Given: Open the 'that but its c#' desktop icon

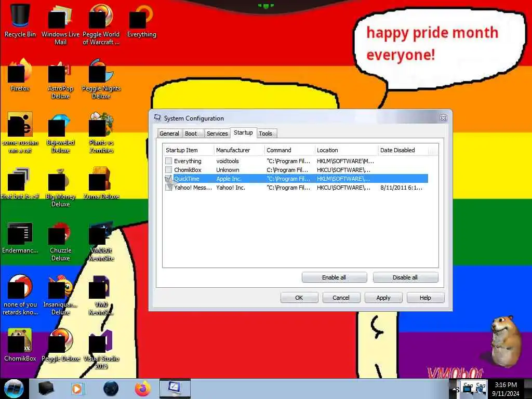Looking at the screenshot, I should coord(20,183).
